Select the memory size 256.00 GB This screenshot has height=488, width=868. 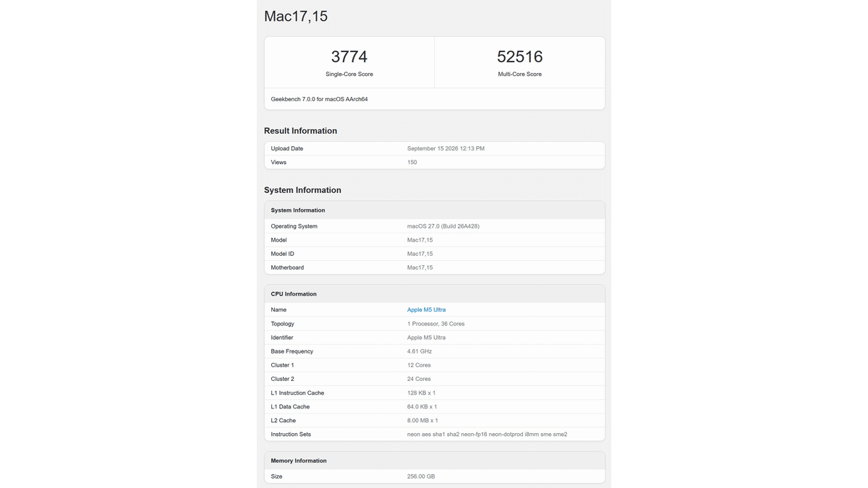coord(421,476)
